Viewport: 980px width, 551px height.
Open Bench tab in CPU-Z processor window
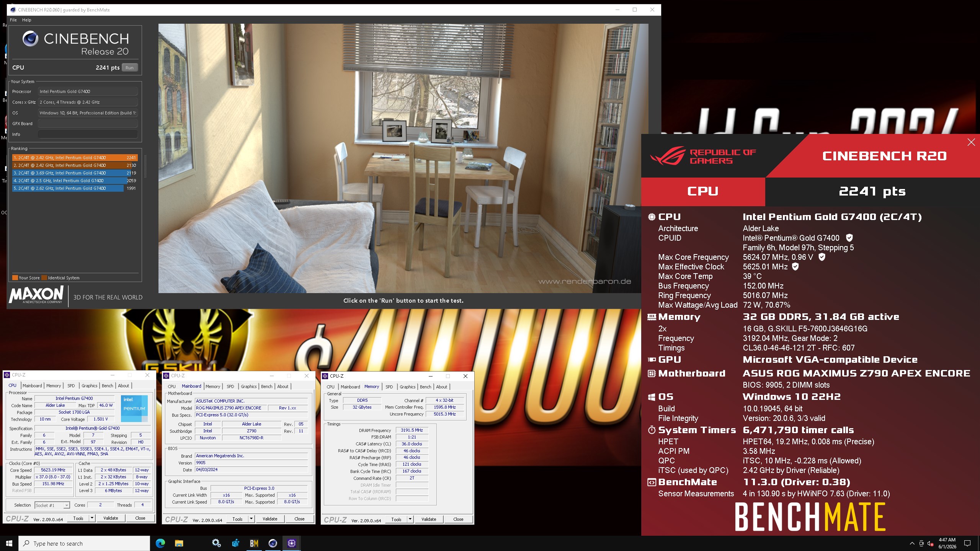pos(108,386)
